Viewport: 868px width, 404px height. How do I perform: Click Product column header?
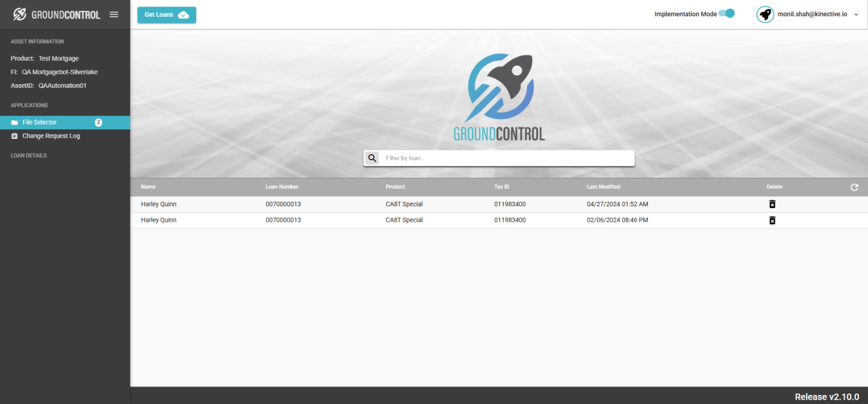(x=395, y=187)
